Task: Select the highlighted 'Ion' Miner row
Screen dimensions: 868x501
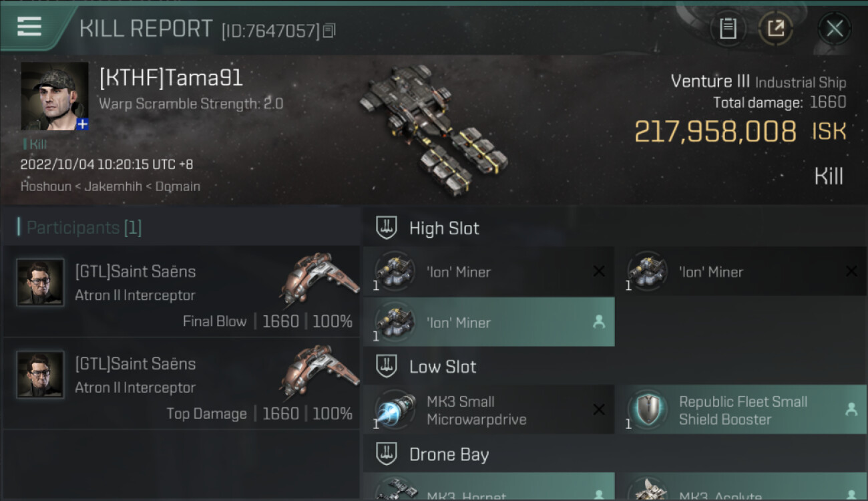Action: click(489, 322)
